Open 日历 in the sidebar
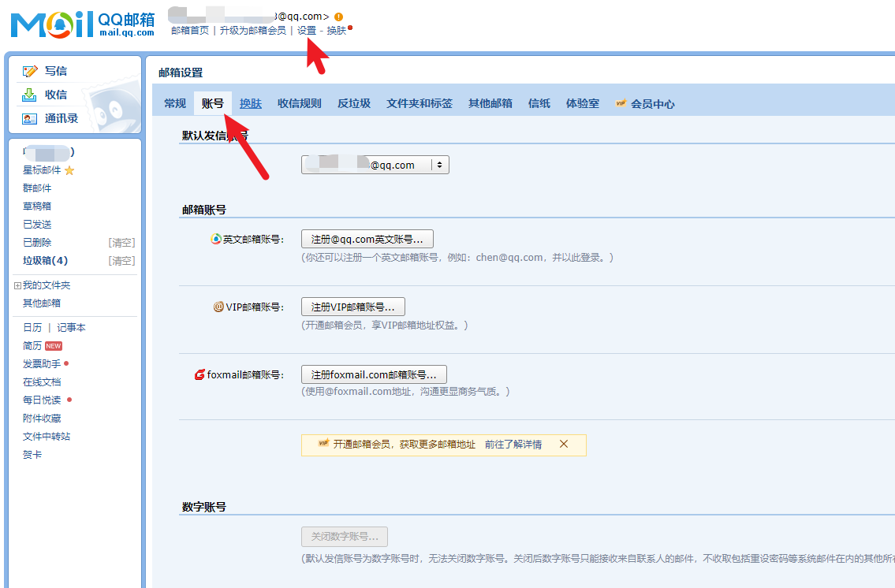This screenshot has height=588, width=895. click(32, 327)
